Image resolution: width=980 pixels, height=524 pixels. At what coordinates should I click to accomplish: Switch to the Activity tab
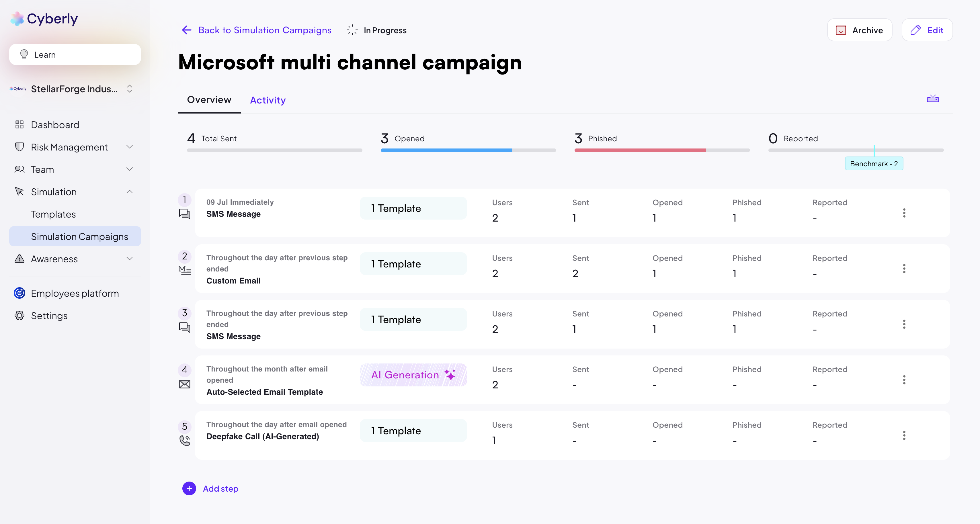pyautogui.click(x=268, y=100)
